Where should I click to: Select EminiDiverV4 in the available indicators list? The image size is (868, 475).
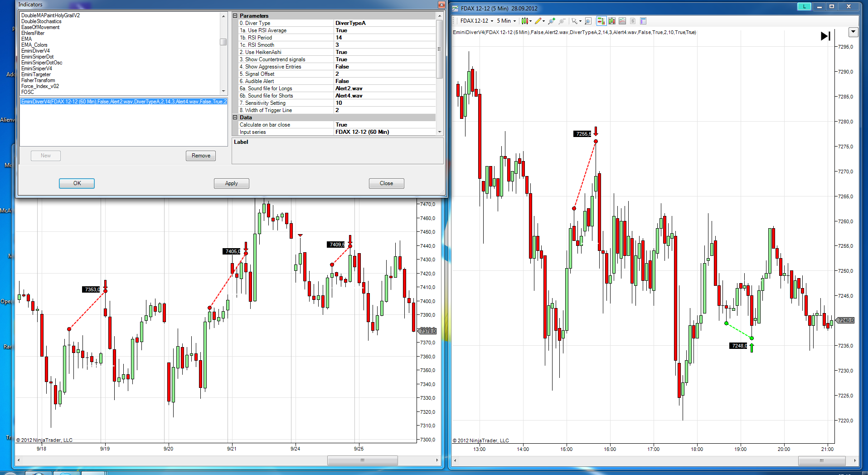point(35,51)
